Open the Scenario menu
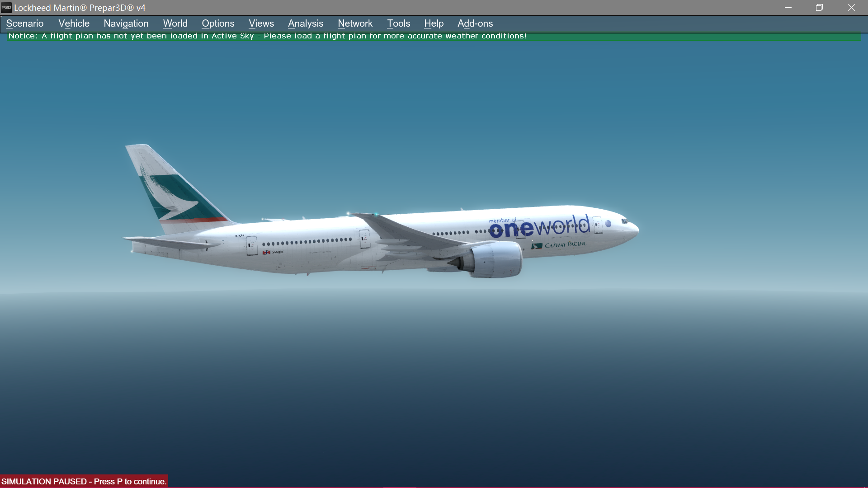Image resolution: width=868 pixels, height=488 pixels. pos(25,23)
